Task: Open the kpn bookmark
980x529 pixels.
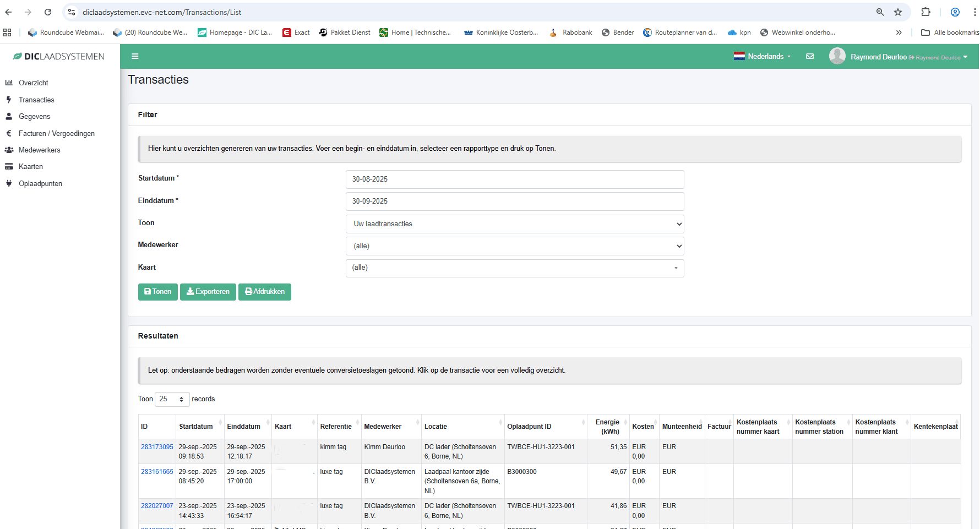Action: (x=739, y=32)
